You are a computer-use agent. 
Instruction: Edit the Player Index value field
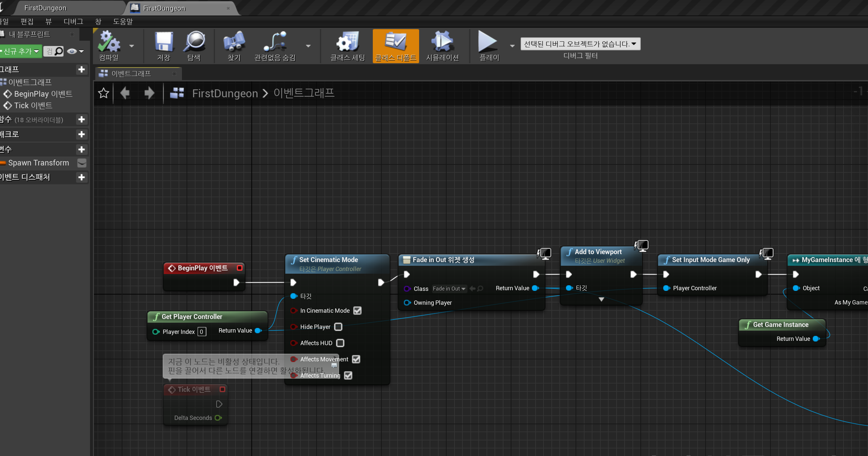201,331
